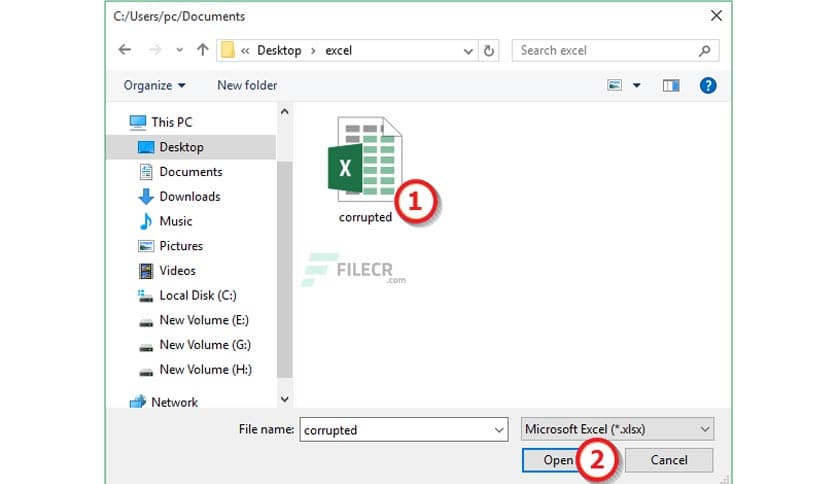
Task: Open Local Disk (C:)
Action: point(198,295)
